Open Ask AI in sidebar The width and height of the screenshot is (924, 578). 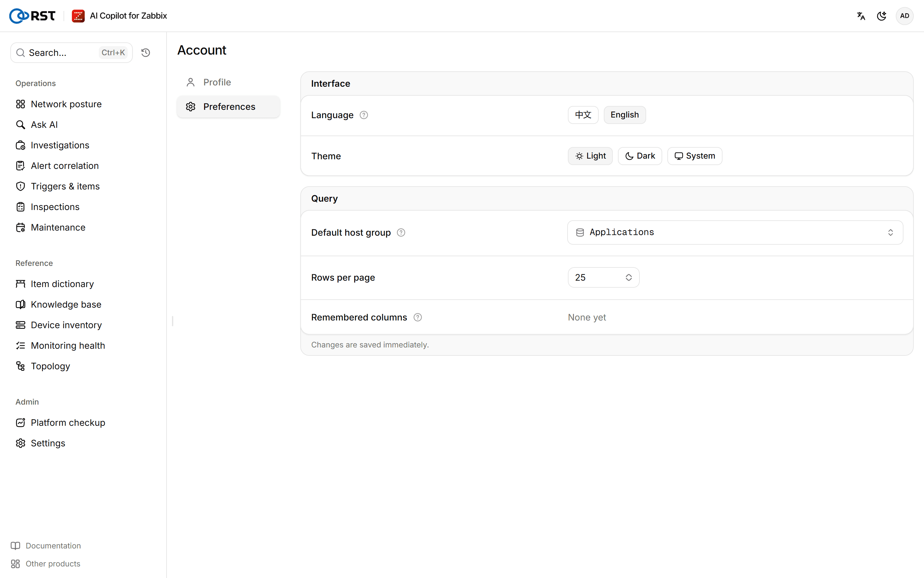pos(83,125)
